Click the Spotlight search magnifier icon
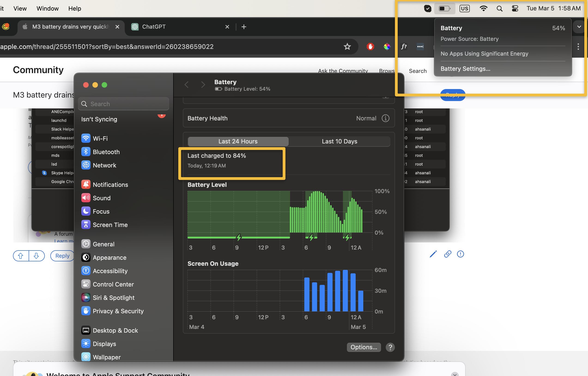Image resolution: width=588 pixels, height=376 pixels. [499, 9]
